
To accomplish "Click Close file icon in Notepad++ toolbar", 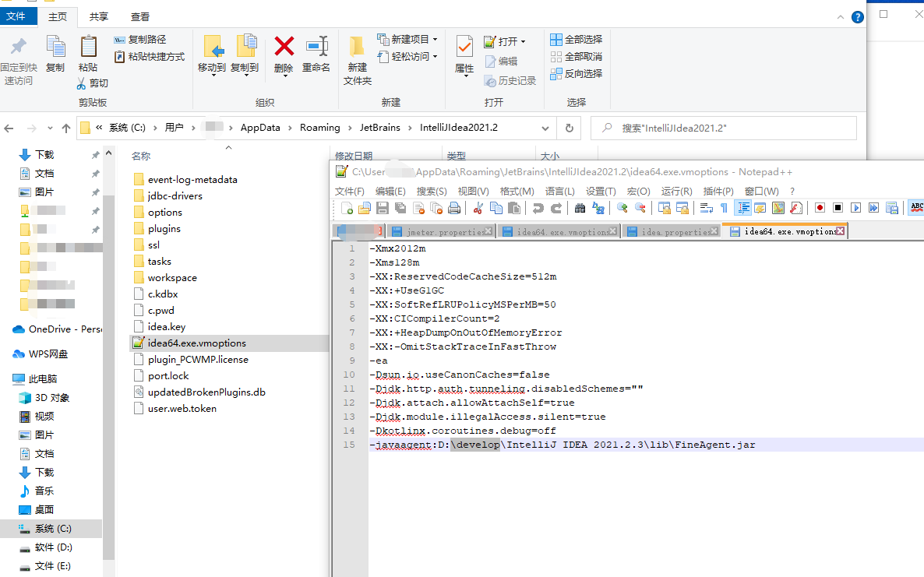I will coord(419,208).
